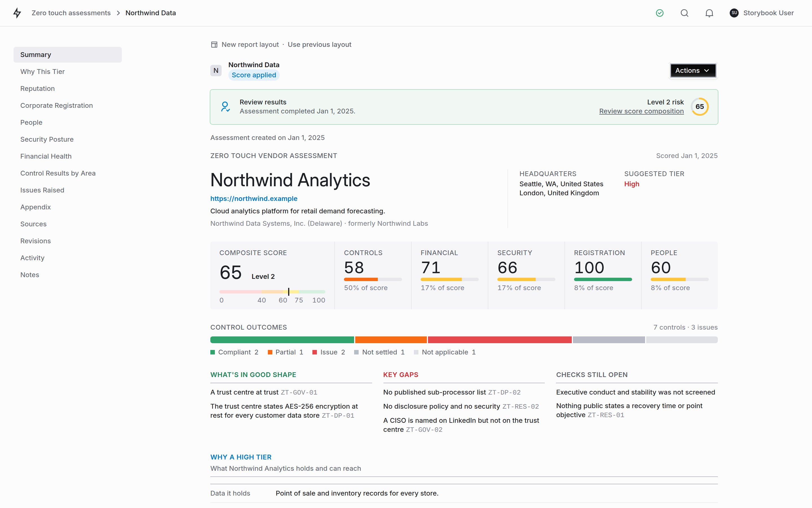Viewport: 812px width, 508px height.
Task: Go to Why This Tier section
Action: coord(67,72)
